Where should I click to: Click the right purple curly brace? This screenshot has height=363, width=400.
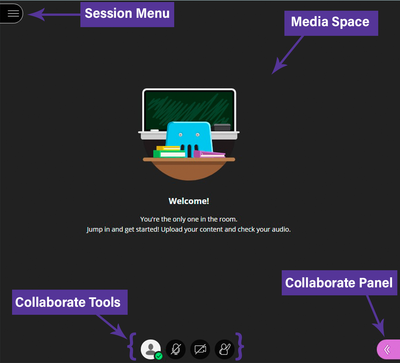(x=239, y=347)
